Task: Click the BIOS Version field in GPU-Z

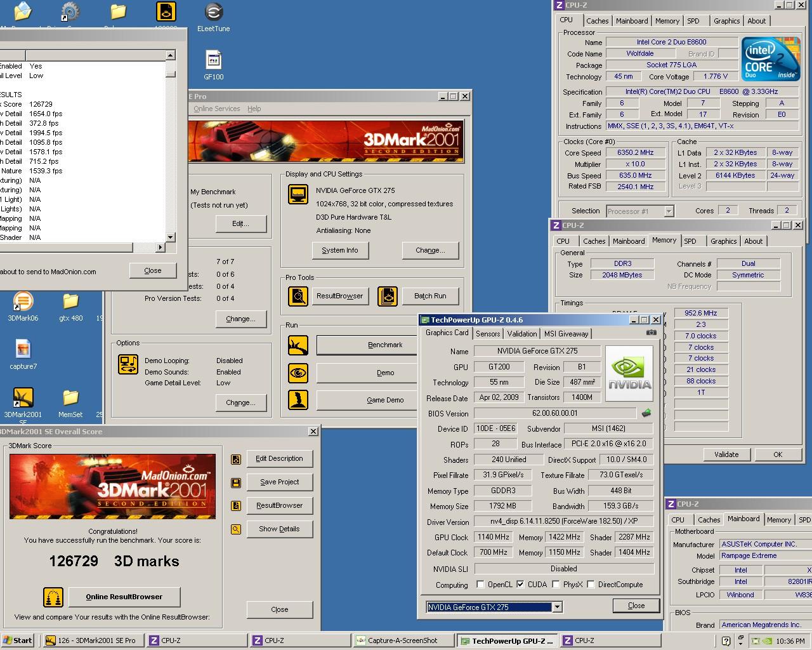Action: [x=555, y=413]
